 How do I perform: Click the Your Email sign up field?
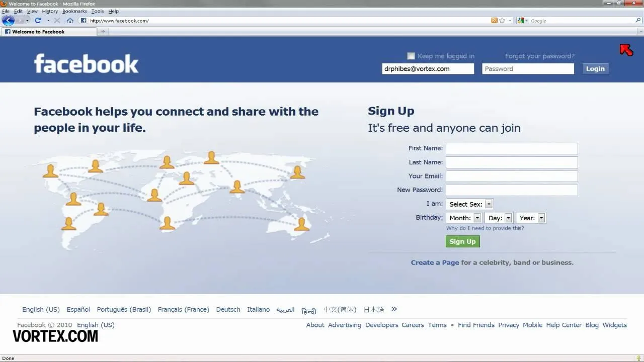(512, 176)
